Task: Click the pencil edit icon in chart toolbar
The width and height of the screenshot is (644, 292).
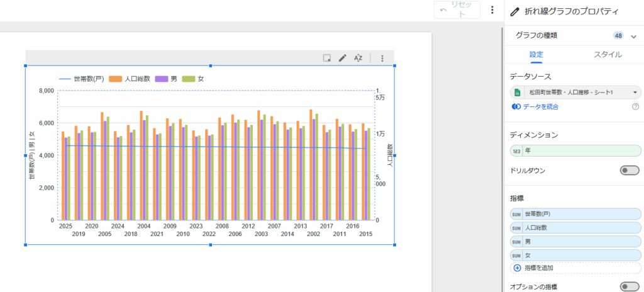Action: coord(343,58)
